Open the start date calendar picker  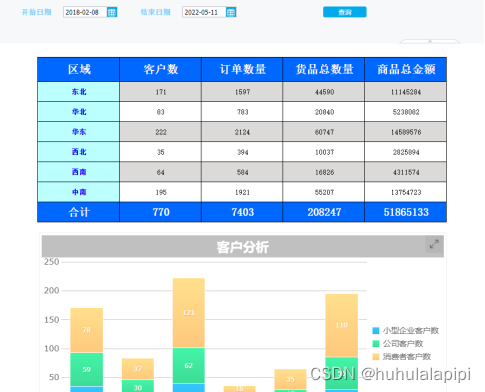coord(112,12)
